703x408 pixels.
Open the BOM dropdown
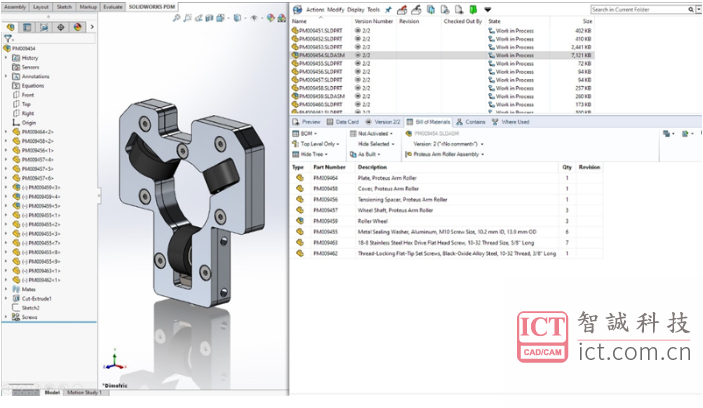(304, 134)
